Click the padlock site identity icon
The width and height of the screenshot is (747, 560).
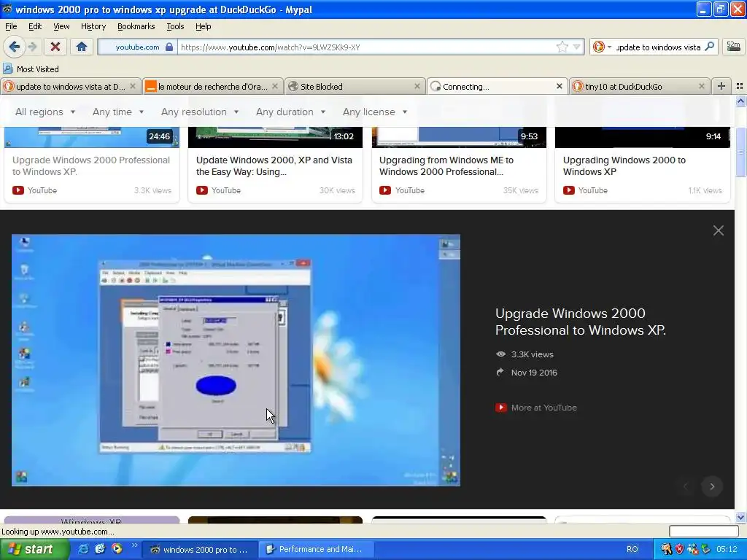click(x=169, y=47)
